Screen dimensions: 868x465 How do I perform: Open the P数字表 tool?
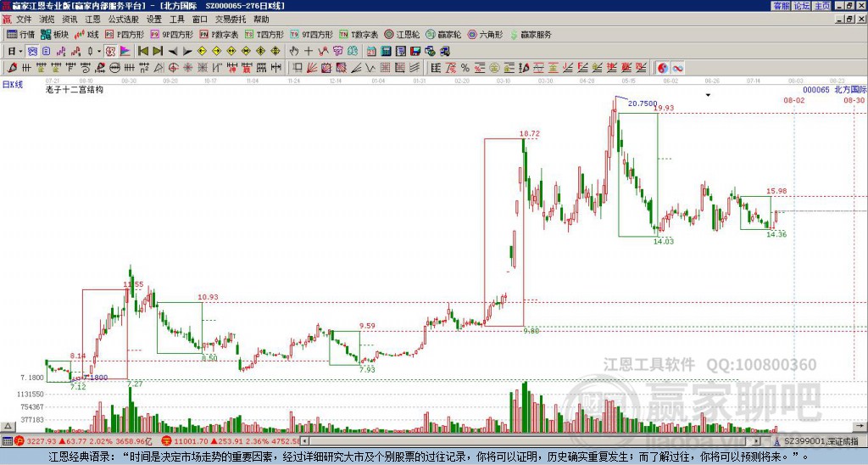pyautogui.click(x=219, y=34)
